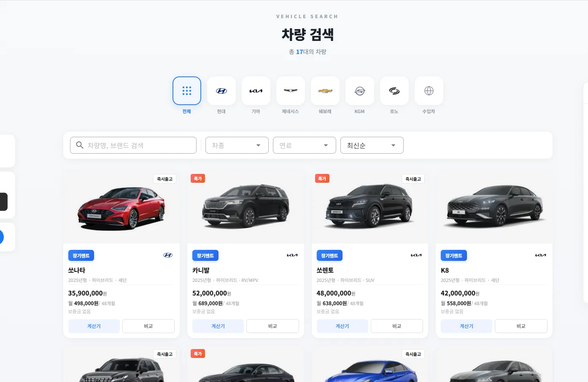Click monthly fee 월 689,000원
Screen dimensions: 588x382
click(208, 303)
